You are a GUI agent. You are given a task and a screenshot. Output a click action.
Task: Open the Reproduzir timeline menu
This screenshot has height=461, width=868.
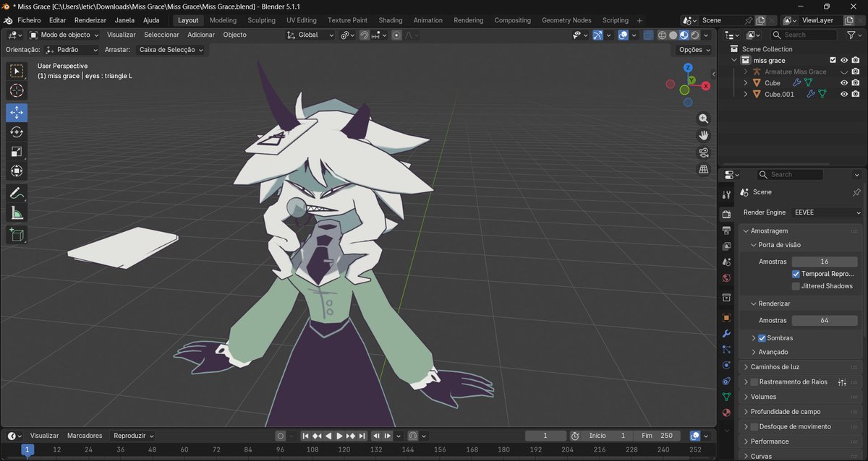coord(134,436)
